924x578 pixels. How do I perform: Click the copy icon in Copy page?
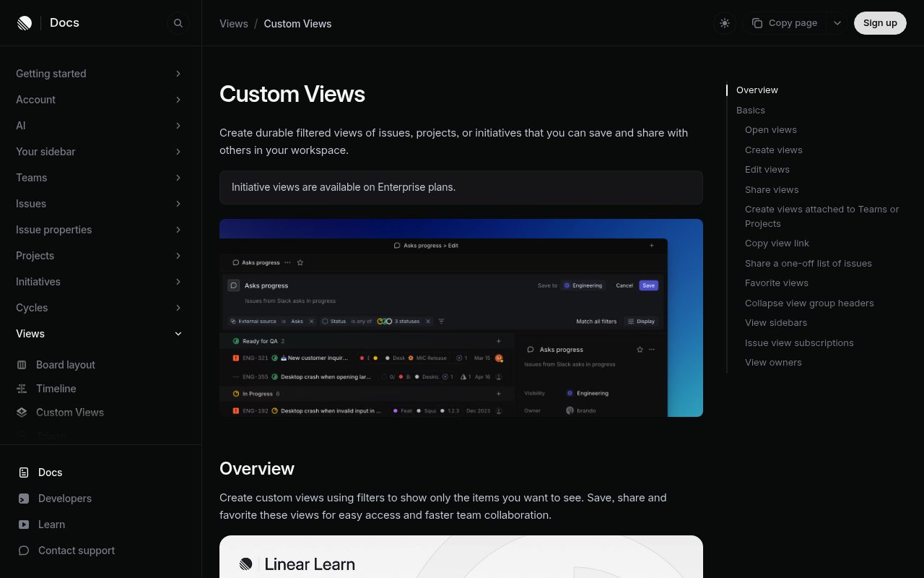pos(757,23)
